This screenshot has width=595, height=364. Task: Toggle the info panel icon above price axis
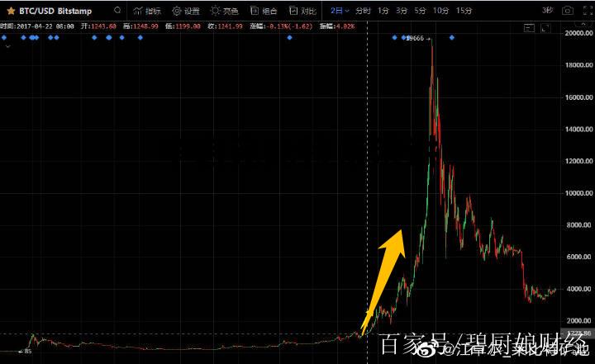click(x=529, y=28)
